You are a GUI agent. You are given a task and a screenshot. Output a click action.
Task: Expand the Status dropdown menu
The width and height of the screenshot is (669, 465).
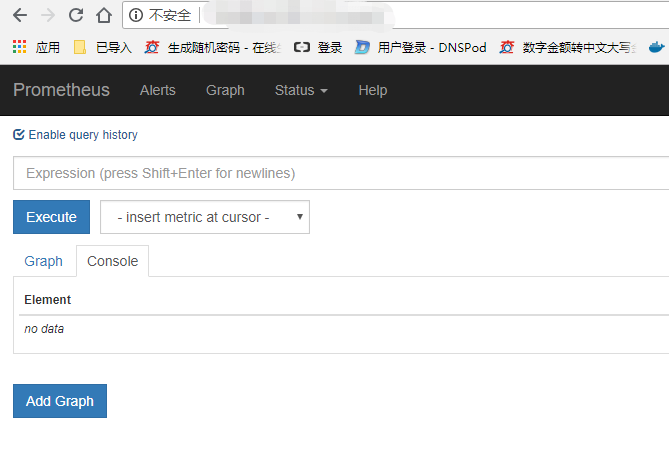[x=301, y=90]
